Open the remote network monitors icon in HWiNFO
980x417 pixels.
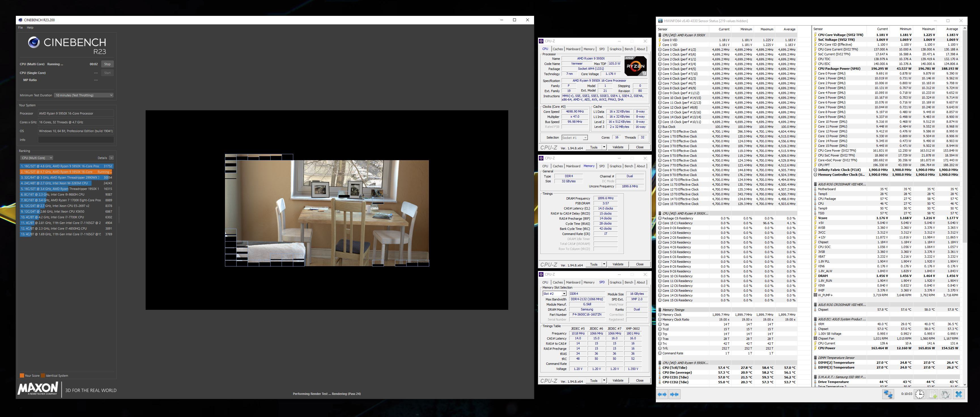pos(888,394)
